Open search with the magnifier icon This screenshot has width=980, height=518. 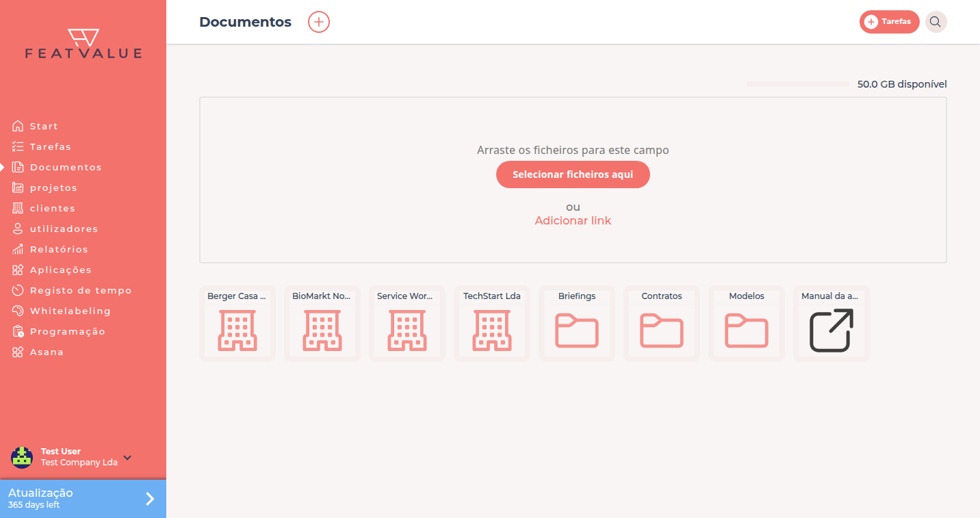[x=936, y=22]
